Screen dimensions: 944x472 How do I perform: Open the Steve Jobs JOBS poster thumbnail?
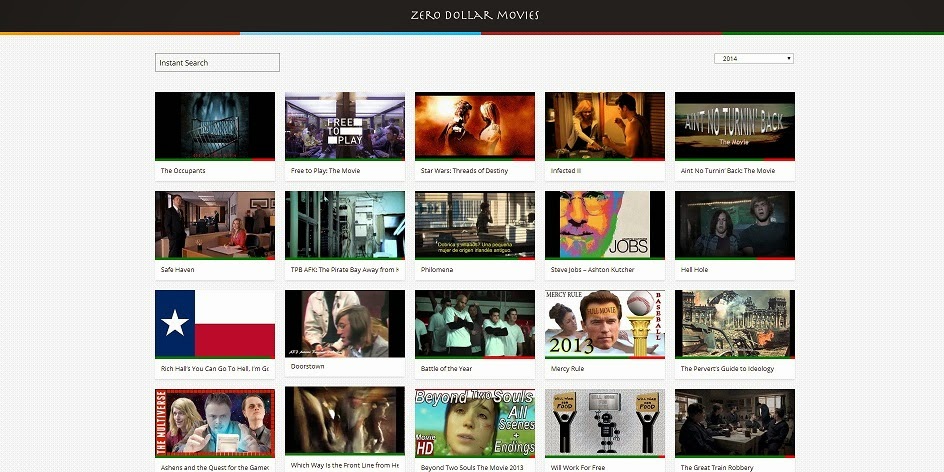click(x=605, y=225)
